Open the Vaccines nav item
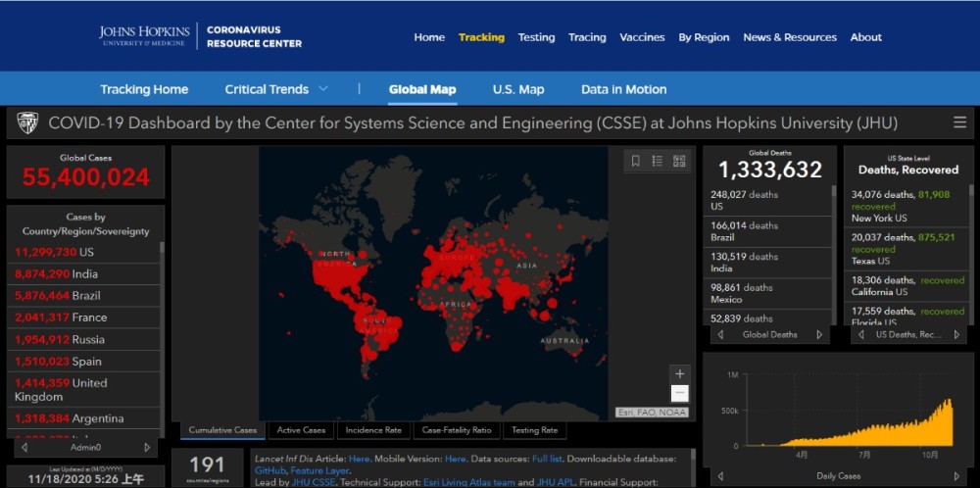The image size is (980, 488). point(642,37)
